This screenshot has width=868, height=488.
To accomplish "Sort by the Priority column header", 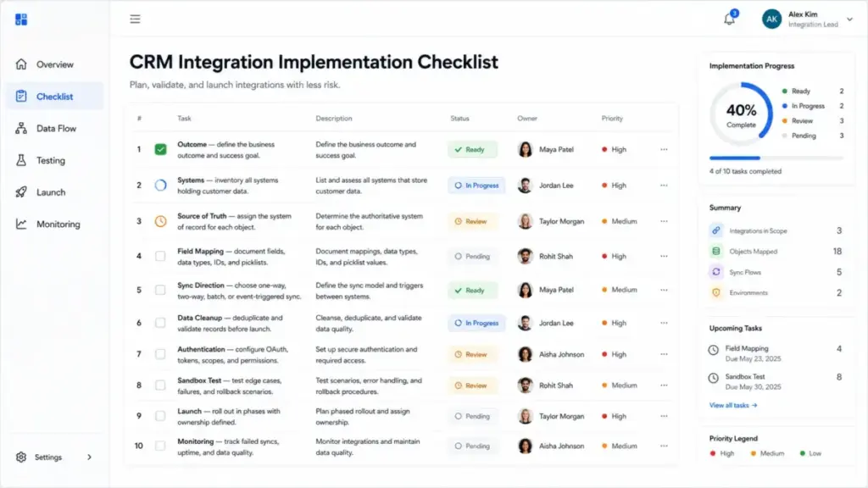I will click(x=612, y=119).
